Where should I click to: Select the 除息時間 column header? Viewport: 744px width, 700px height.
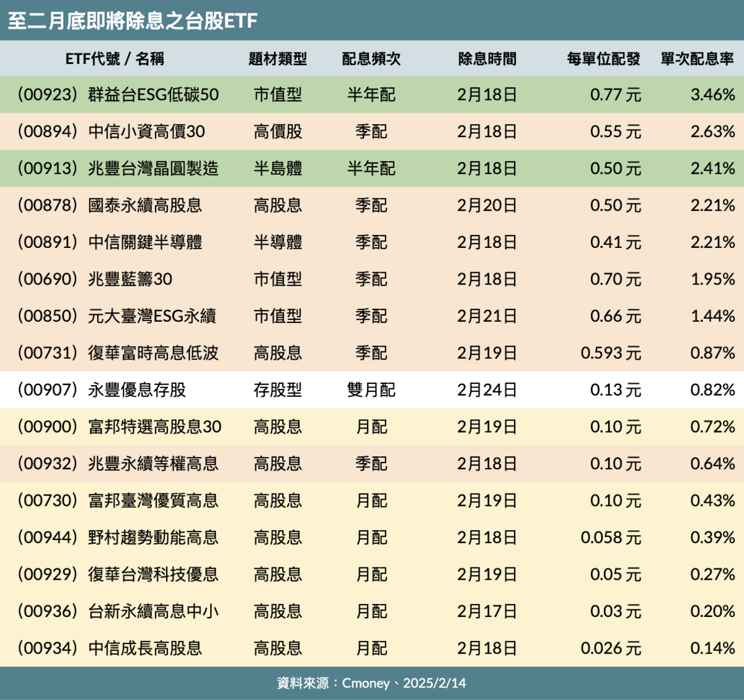pos(487,59)
